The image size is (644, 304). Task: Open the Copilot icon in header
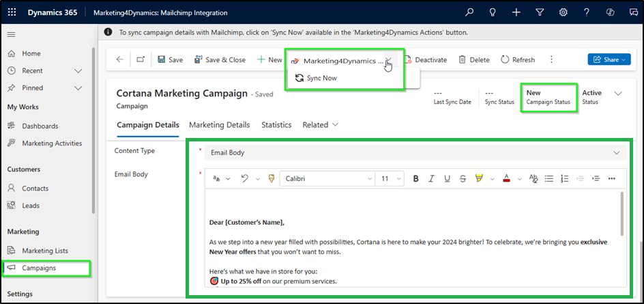(611, 12)
